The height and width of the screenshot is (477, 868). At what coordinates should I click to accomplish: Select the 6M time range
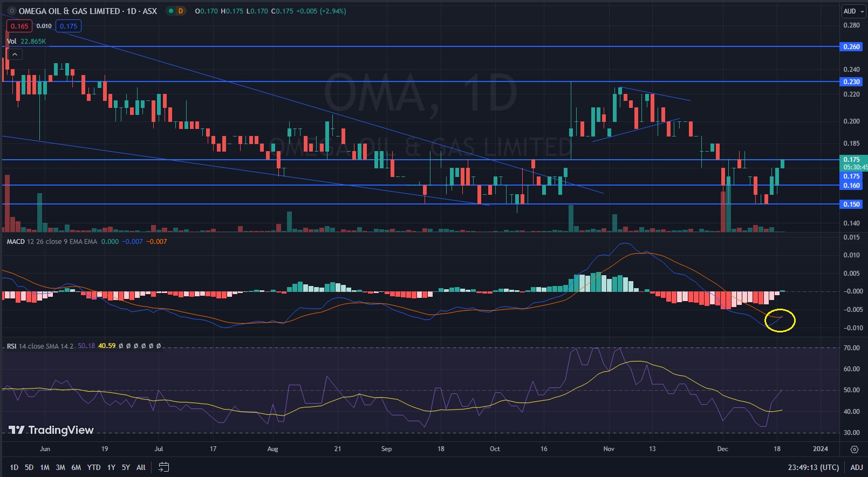[x=76, y=467]
